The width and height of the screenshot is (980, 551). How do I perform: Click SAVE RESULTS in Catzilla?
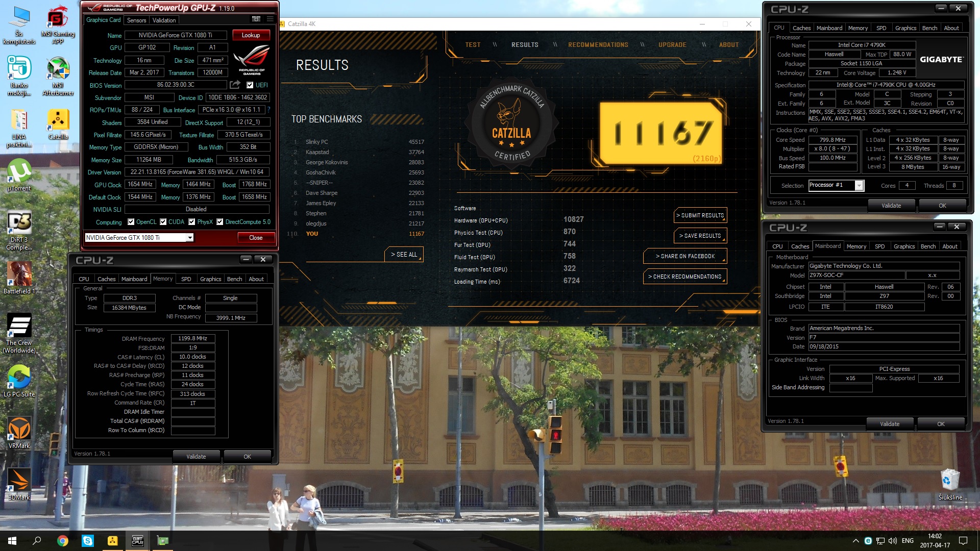coord(700,236)
